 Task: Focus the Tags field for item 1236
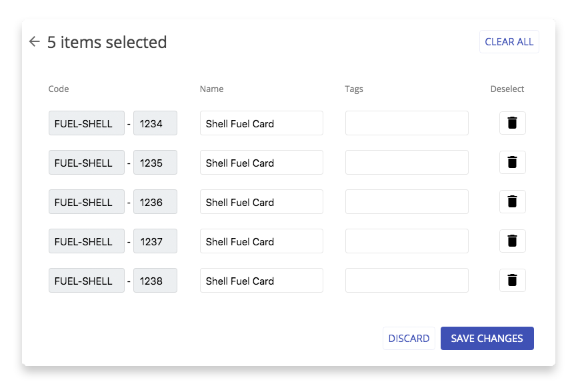click(407, 202)
